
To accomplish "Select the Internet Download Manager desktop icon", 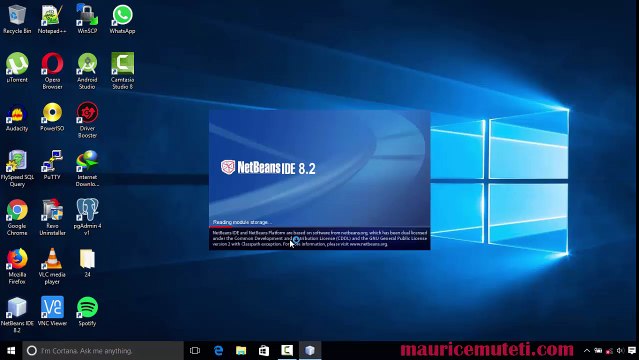I will [x=87, y=168].
